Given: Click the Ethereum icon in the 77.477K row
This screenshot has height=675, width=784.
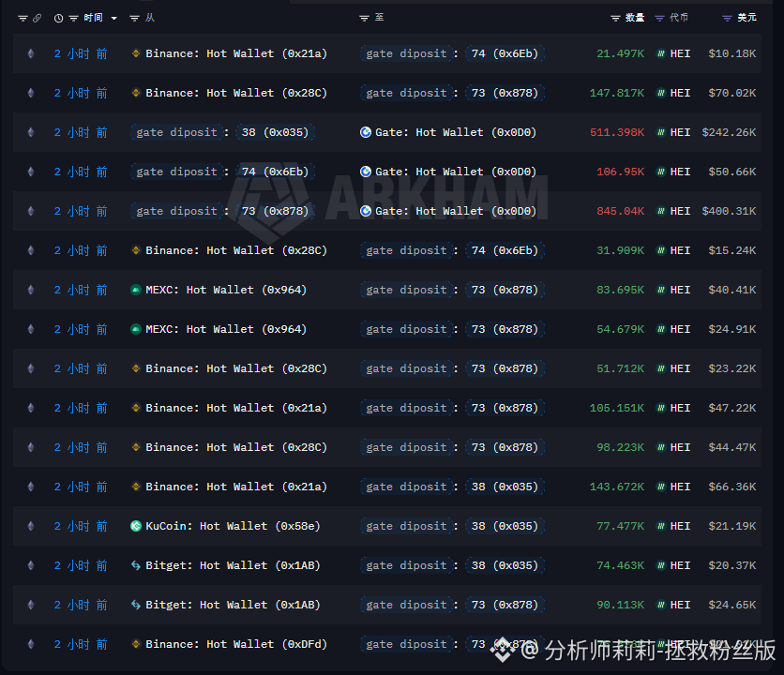Looking at the screenshot, I should [x=31, y=526].
